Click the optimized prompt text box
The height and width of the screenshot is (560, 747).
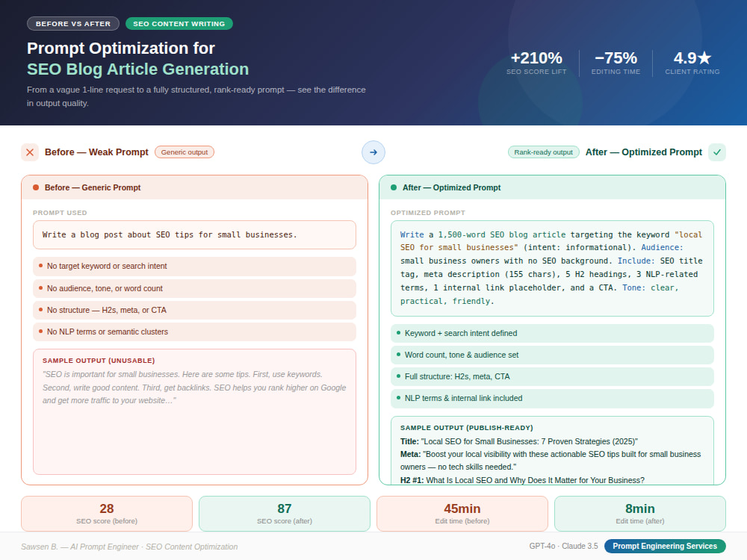coord(552,268)
